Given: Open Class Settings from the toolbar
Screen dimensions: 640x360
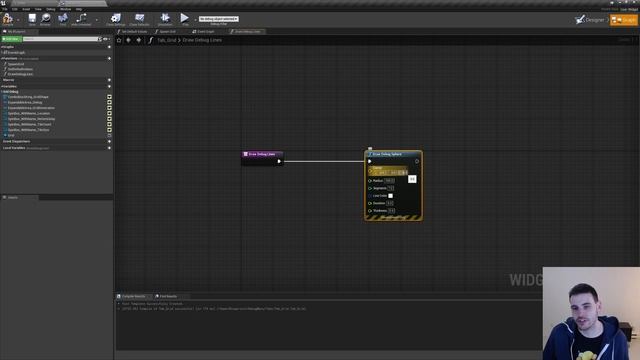Looking at the screenshot, I should pos(116,18).
